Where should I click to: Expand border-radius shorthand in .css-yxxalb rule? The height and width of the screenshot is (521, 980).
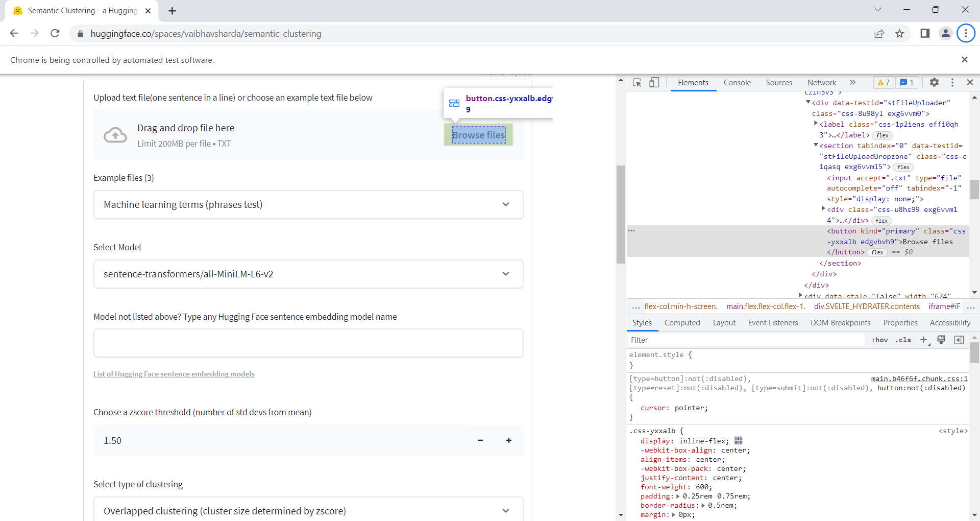pyautogui.click(x=703, y=506)
